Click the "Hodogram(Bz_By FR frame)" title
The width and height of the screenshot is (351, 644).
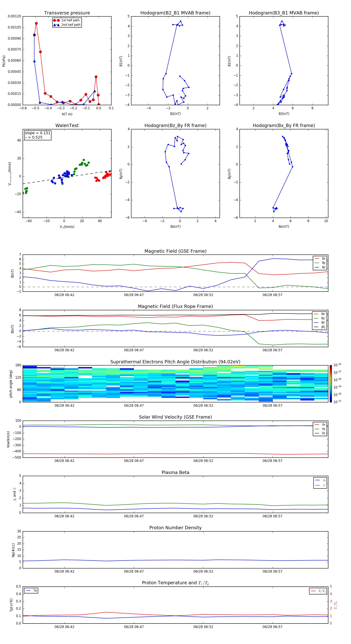pos(175,125)
